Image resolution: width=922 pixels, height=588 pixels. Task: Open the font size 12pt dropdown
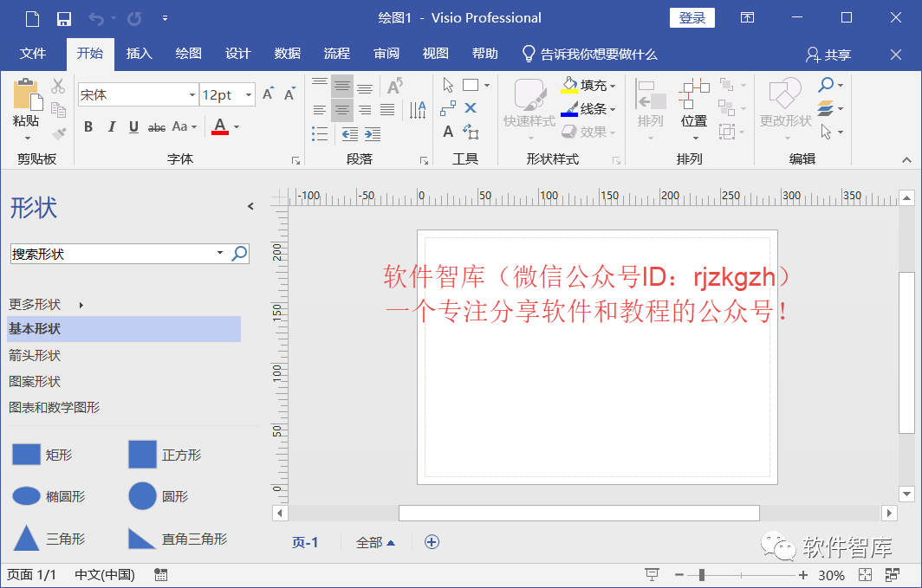tap(249, 94)
